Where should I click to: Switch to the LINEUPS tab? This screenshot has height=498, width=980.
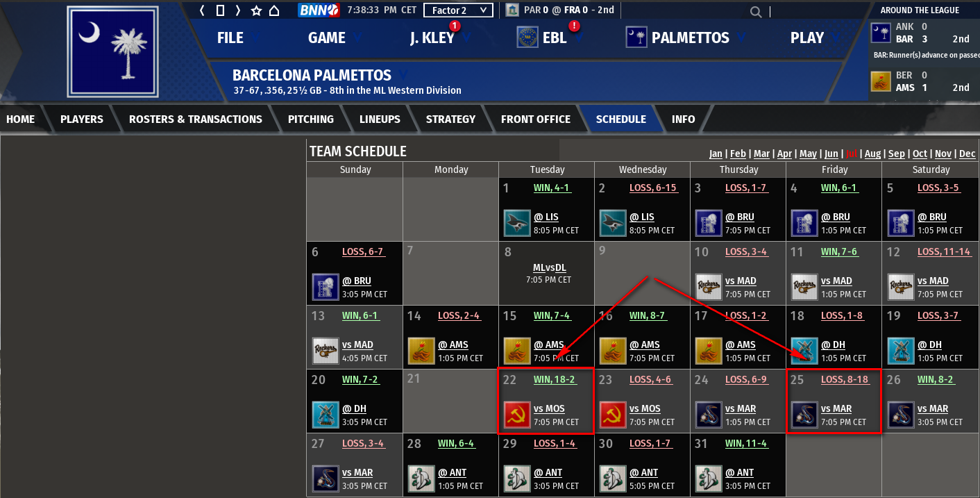[x=380, y=119]
